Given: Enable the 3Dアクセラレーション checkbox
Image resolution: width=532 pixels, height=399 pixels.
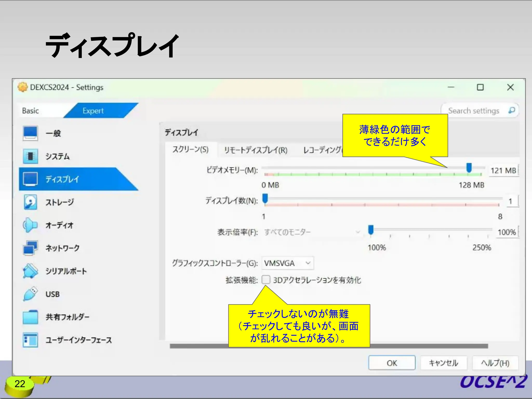Looking at the screenshot, I should coord(266,280).
